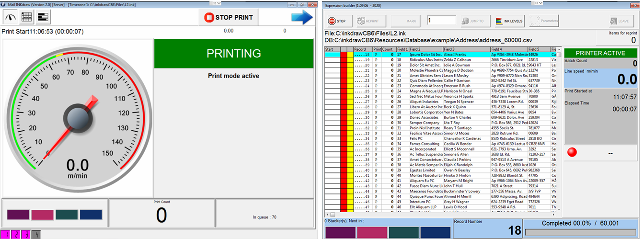Select the Maggie D Dodson row

click(x=440, y=70)
